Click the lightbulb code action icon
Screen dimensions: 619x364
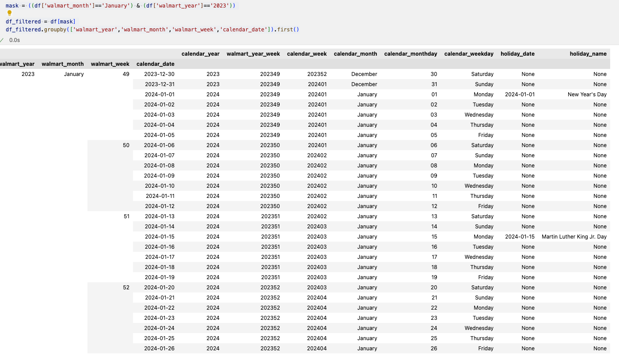tap(8, 13)
